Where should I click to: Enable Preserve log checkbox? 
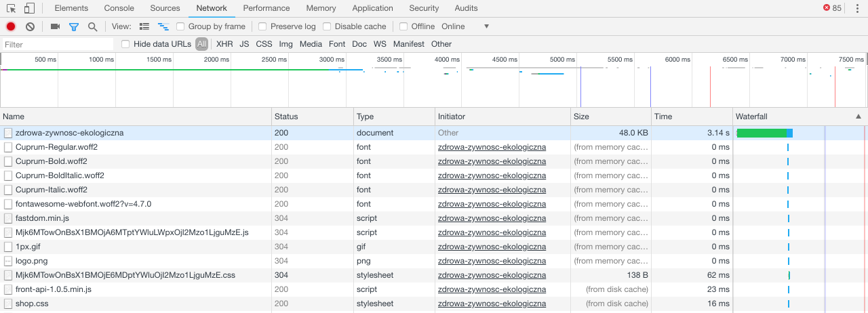262,26
